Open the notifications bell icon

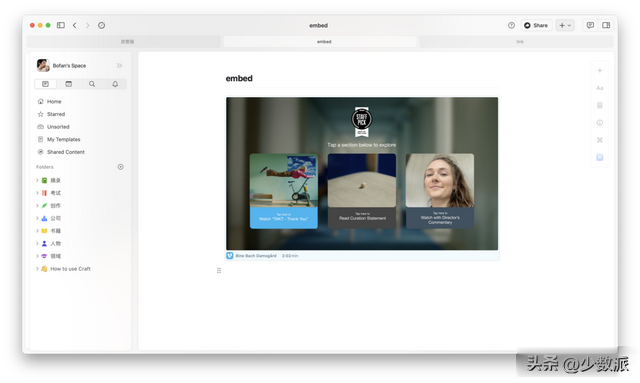point(115,84)
